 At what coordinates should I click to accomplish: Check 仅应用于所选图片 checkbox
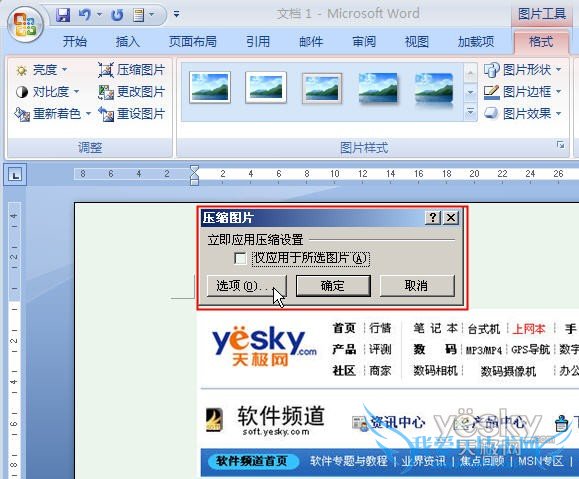[240, 258]
